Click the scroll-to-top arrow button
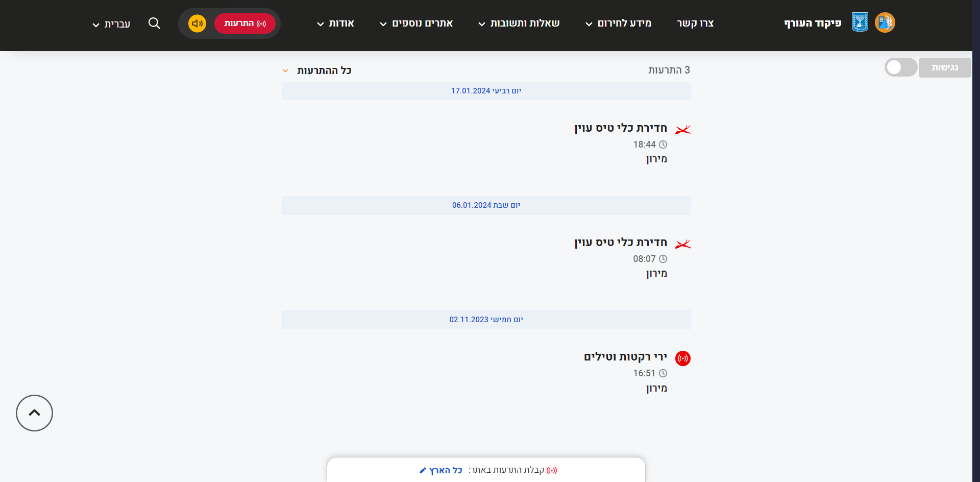 (34, 413)
